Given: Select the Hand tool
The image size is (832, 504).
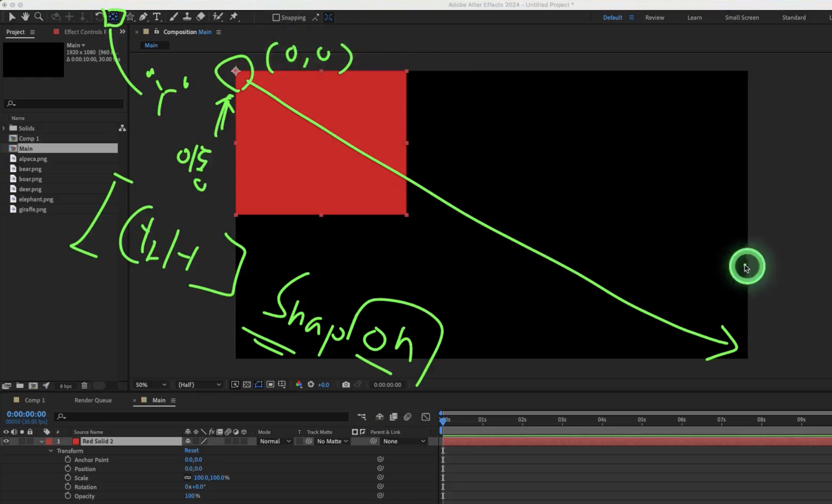Looking at the screenshot, I should tap(25, 17).
